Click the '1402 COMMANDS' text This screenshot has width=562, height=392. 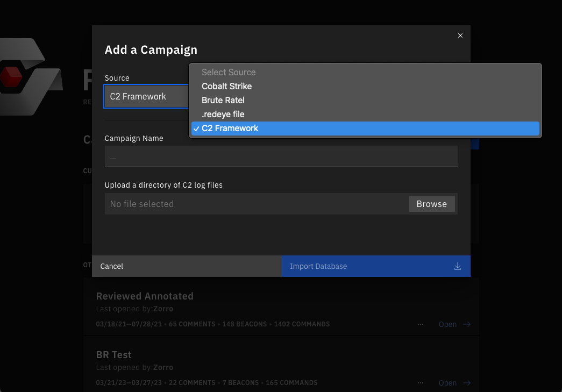302,324
